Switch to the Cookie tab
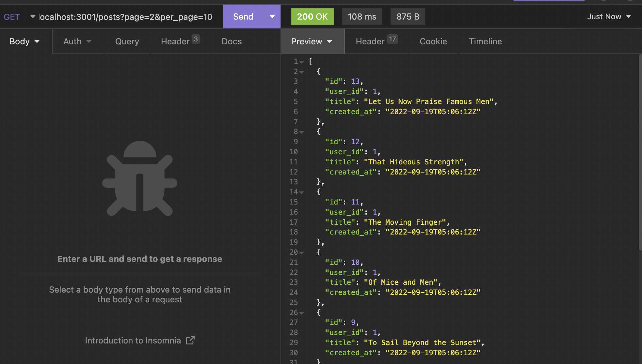This screenshot has width=642, height=364. coord(433,41)
